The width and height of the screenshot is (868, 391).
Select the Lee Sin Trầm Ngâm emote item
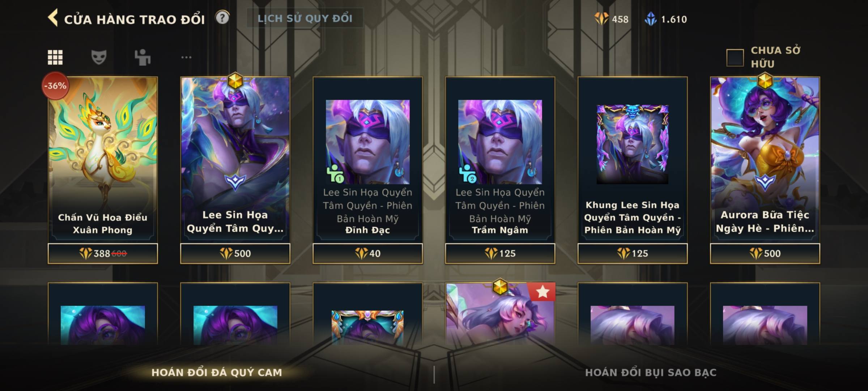(x=500, y=159)
